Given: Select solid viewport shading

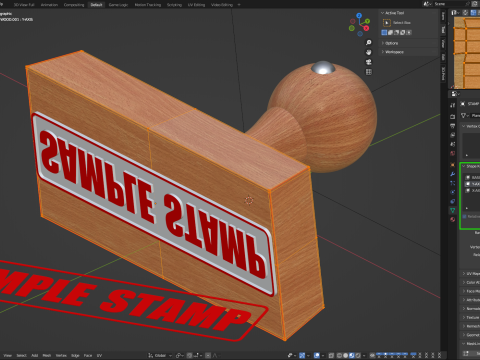Looking at the screenshot, I should tap(346, 355).
